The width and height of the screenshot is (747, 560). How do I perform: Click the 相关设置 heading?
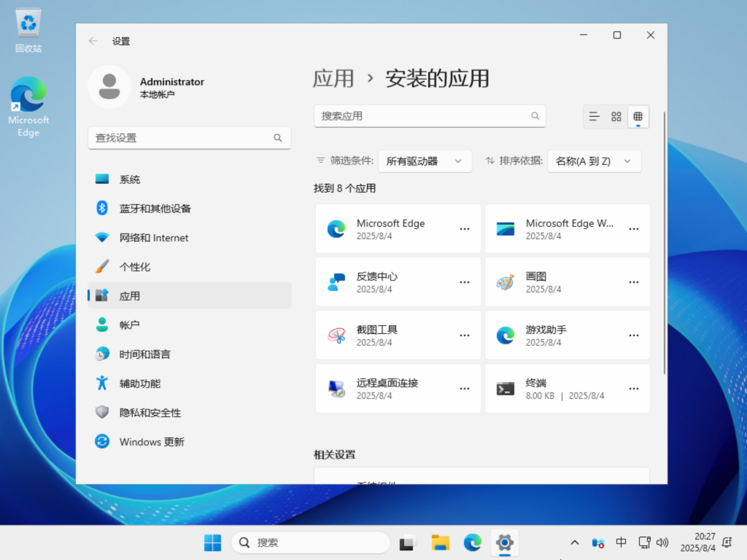335,454
